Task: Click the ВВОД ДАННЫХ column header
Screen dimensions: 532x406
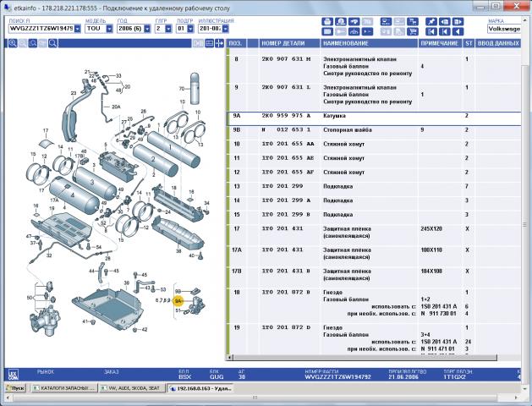Action: tap(497, 43)
